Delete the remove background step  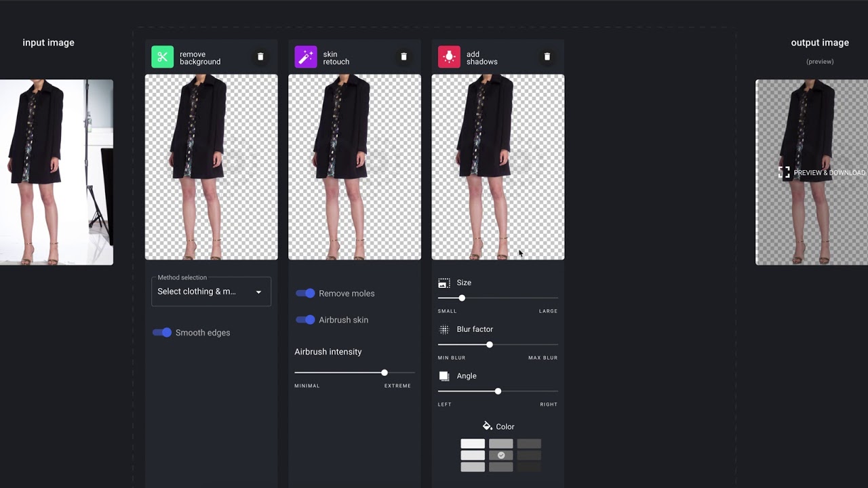[x=260, y=57]
